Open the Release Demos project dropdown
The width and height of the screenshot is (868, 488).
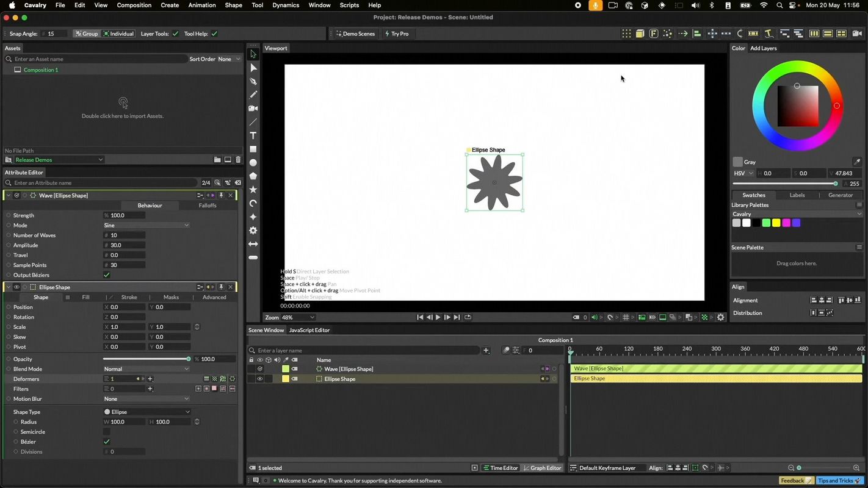59,160
